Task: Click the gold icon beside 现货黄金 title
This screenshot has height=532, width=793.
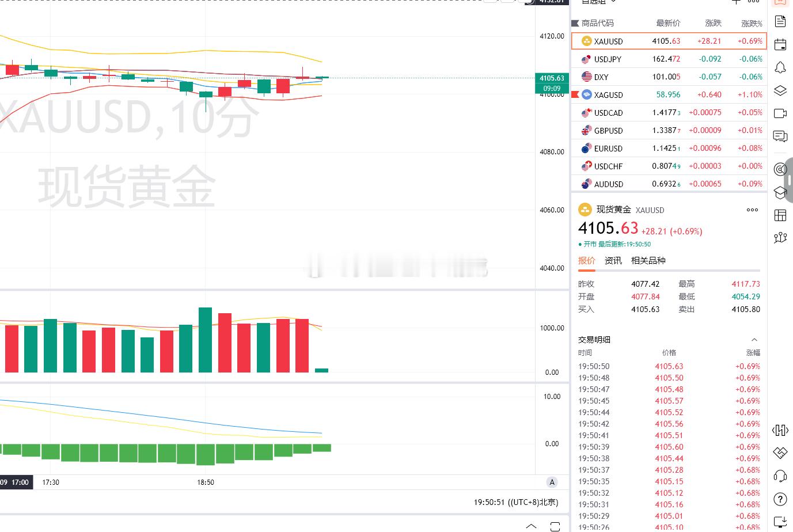Action: pyautogui.click(x=585, y=210)
